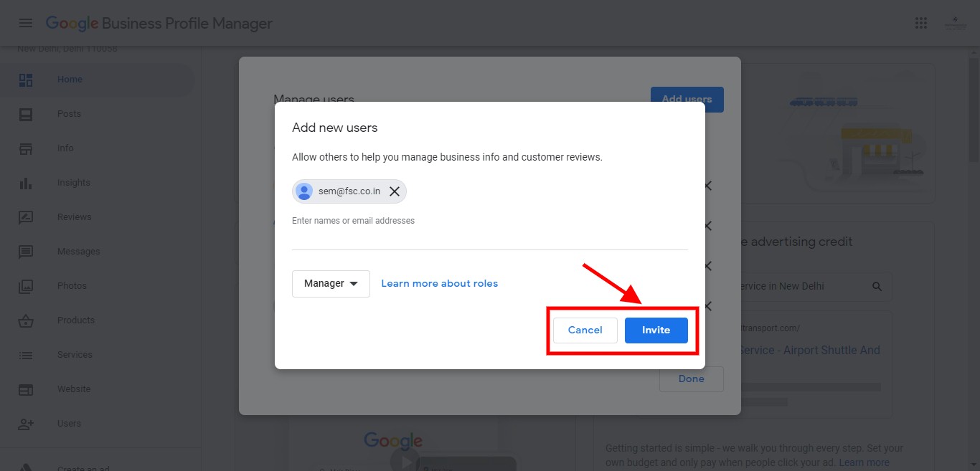Image resolution: width=980 pixels, height=471 pixels.
Task: Click the Cancel button
Action: point(585,330)
